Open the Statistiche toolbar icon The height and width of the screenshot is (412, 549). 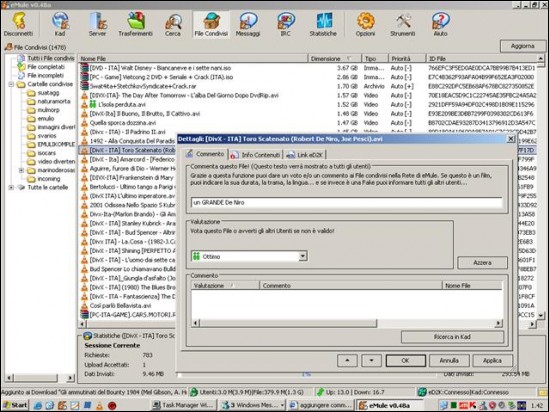(x=323, y=24)
